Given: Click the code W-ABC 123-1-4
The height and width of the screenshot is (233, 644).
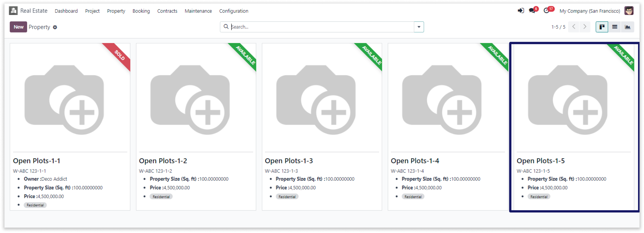Looking at the screenshot, I should pyautogui.click(x=407, y=171).
